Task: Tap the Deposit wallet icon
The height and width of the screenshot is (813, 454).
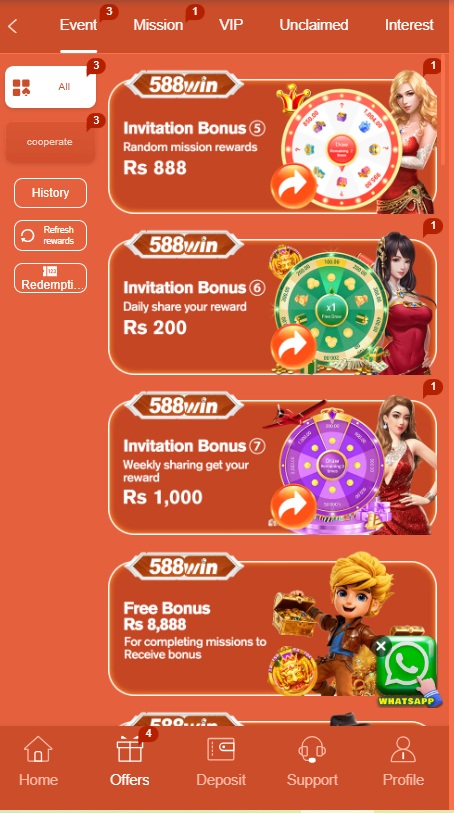Action: coord(221,749)
